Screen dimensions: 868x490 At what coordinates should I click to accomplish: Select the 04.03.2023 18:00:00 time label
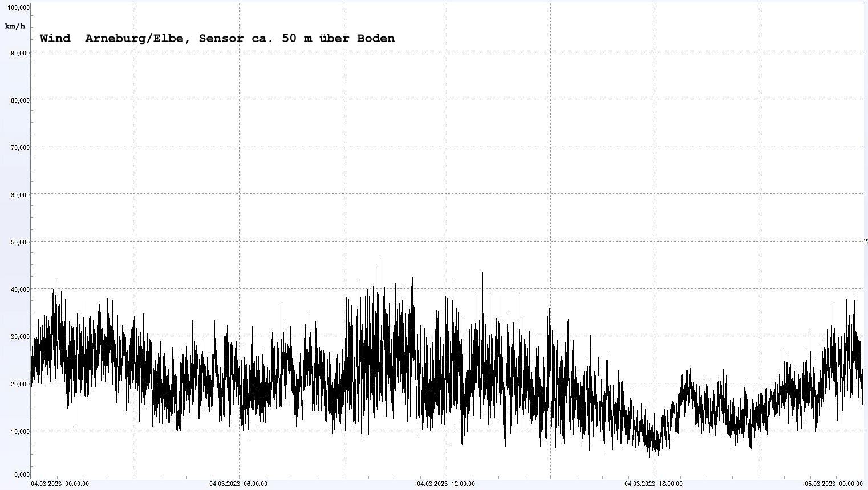click(654, 484)
